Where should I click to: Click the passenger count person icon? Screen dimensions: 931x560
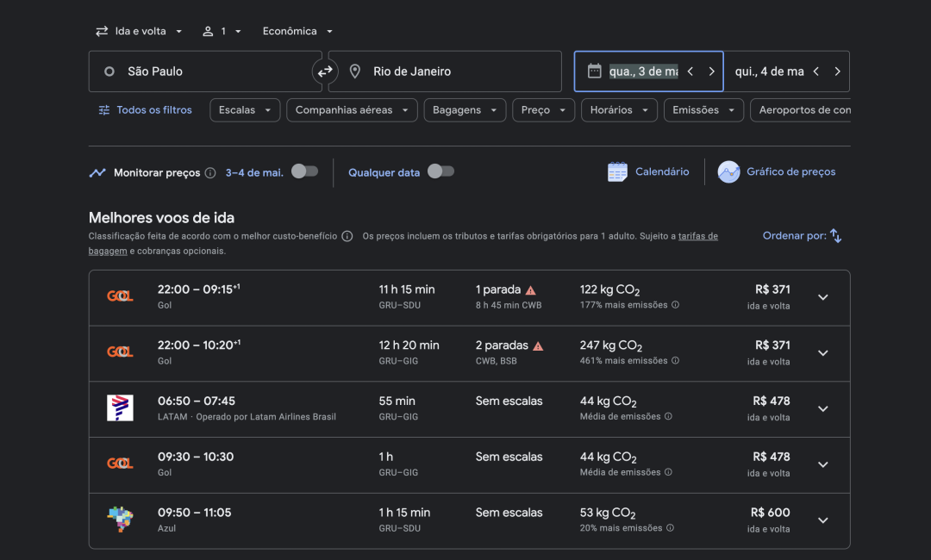207,30
